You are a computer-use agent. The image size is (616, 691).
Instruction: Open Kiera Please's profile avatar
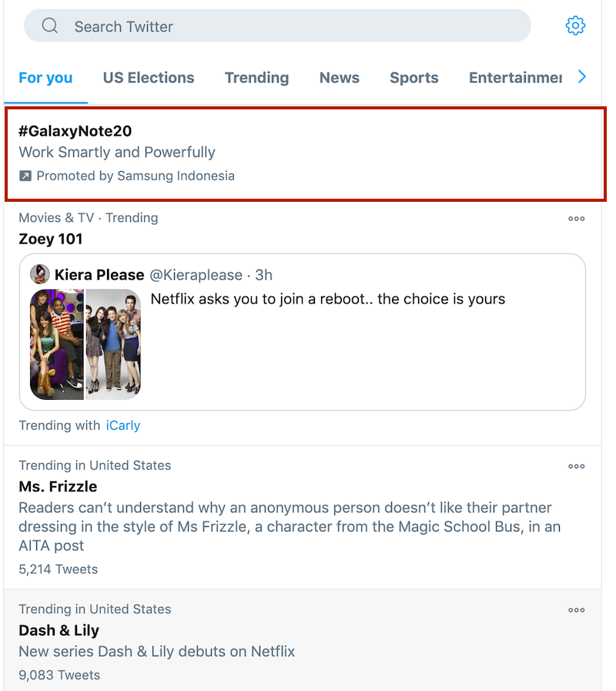(x=40, y=275)
